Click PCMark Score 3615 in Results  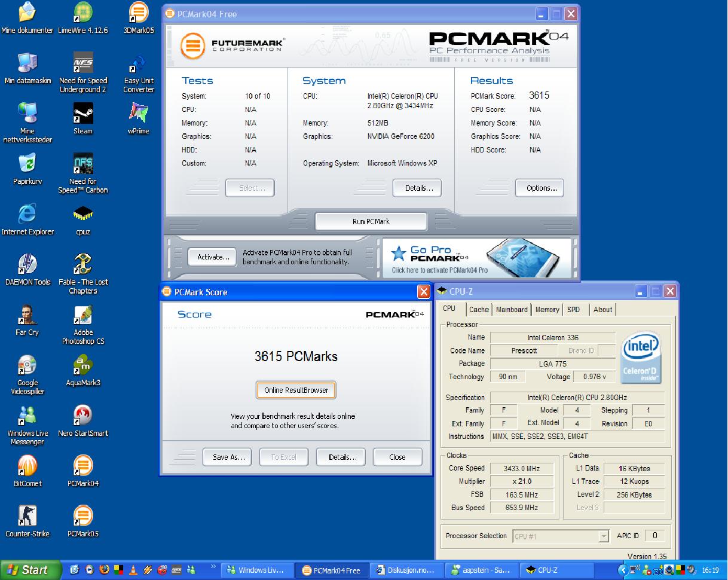(539, 96)
